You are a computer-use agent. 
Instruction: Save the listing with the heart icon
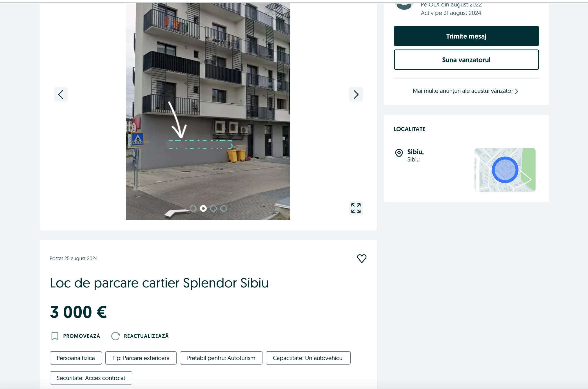point(362,258)
